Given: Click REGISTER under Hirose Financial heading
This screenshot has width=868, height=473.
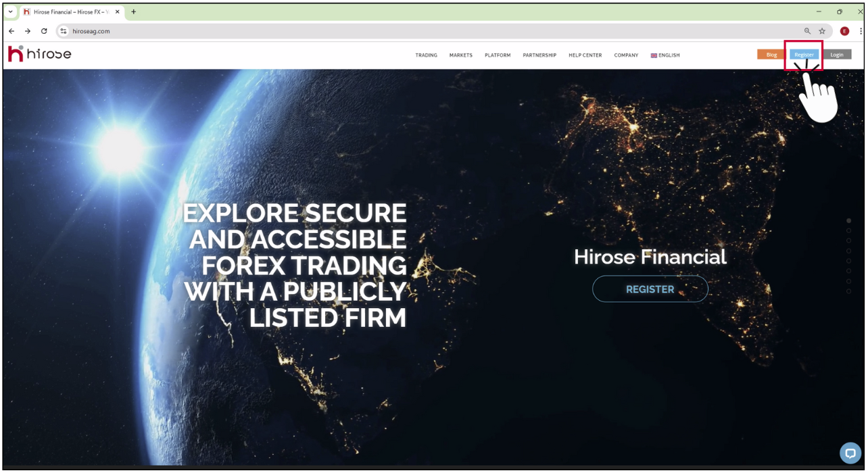Looking at the screenshot, I should [650, 289].
